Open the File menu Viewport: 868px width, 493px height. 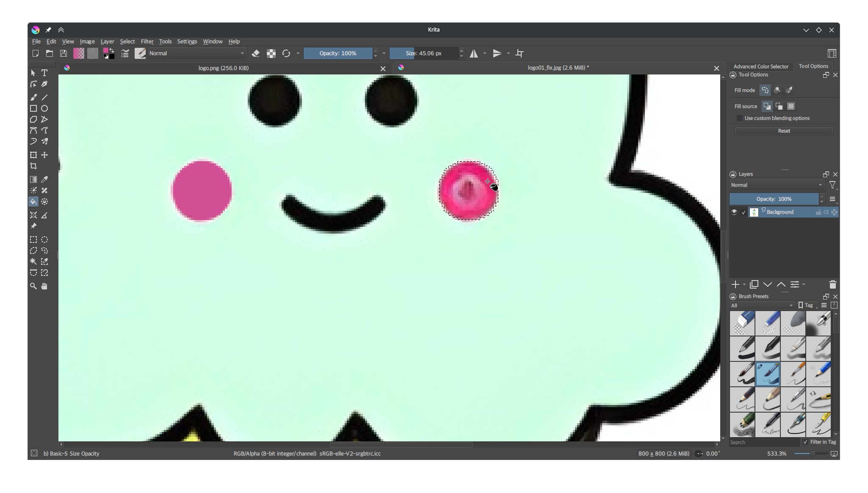pos(36,41)
